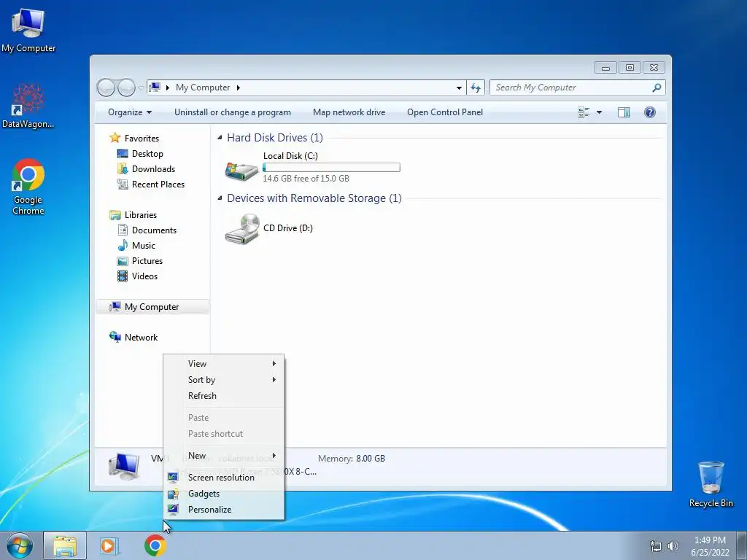Open the recent pages dropdown arrow
The width and height of the screenshot is (747, 560).
pyautogui.click(x=141, y=88)
